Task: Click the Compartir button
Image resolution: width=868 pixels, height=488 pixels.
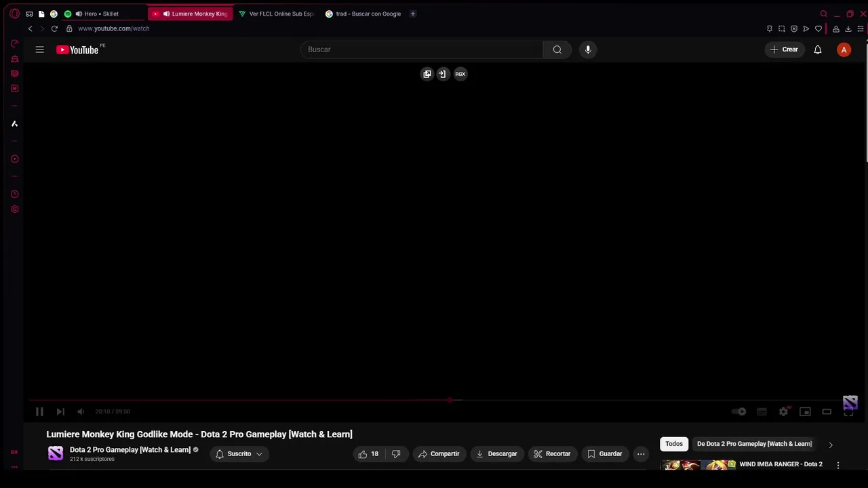Action: tap(439, 454)
